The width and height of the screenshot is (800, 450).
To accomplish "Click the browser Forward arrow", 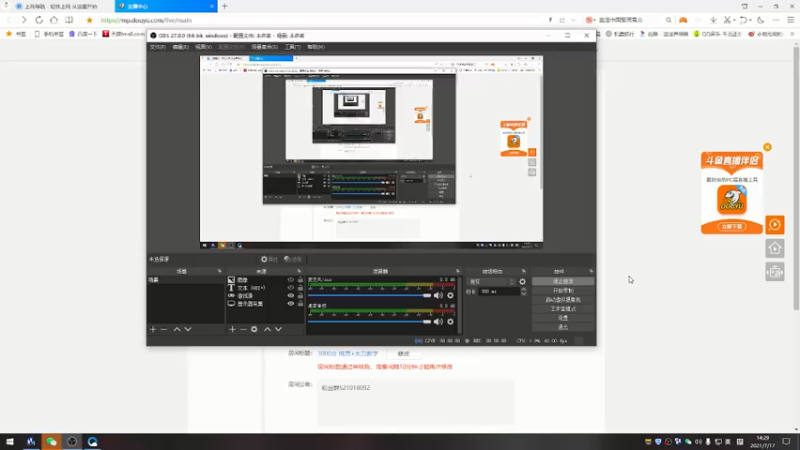I will pos(23,20).
